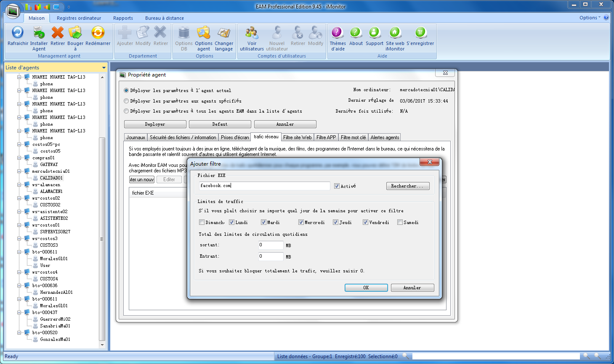Open the Options dropdown at top right
The height and width of the screenshot is (364, 614).
(x=590, y=18)
